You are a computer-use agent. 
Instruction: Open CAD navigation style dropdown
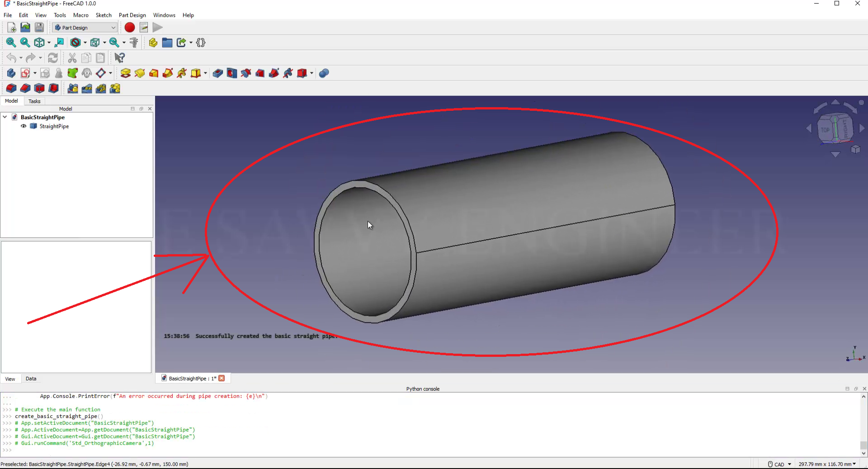789,464
